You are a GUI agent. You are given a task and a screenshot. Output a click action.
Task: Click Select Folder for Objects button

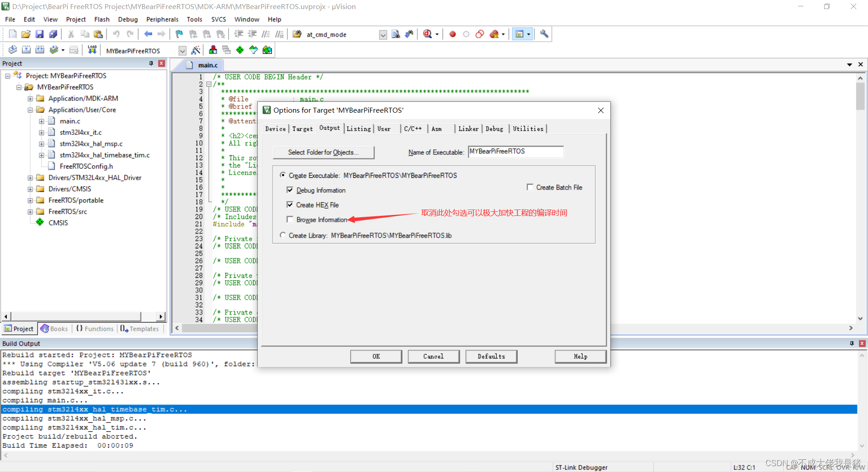[x=324, y=153]
